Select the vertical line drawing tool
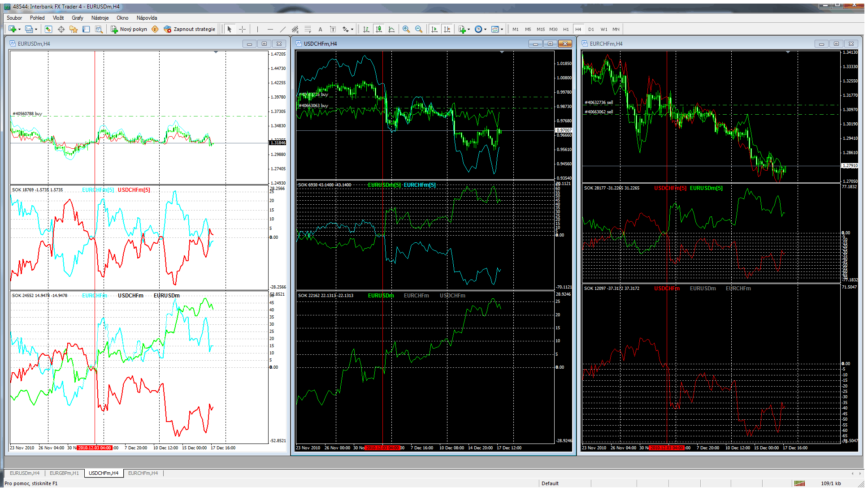This screenshot has width=868, height=491. [257, 29]
